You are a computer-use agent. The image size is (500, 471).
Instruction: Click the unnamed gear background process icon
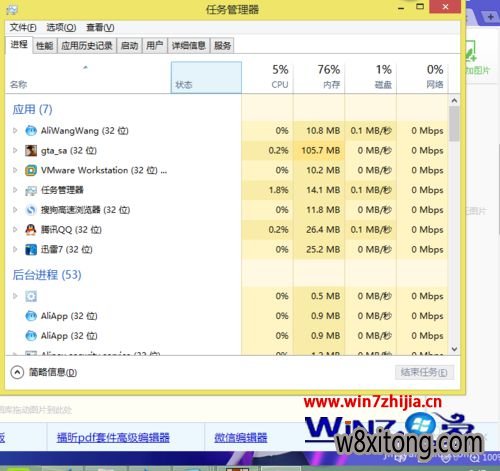(x=31, y=296)
